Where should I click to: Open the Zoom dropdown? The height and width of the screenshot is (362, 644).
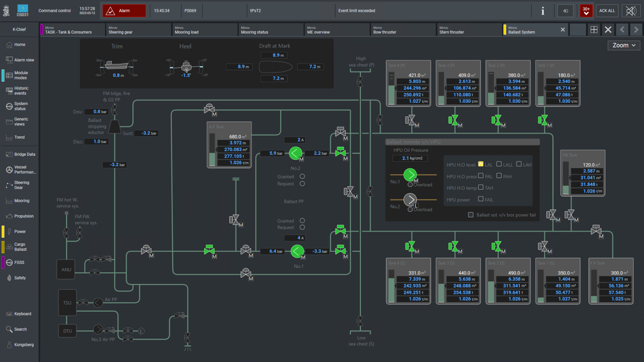click(624, 45)
